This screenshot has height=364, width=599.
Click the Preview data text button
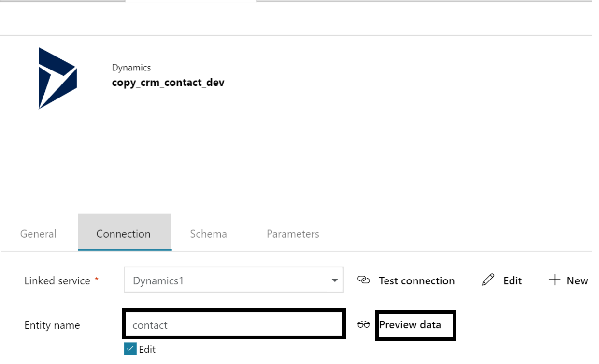click(410, 325)
